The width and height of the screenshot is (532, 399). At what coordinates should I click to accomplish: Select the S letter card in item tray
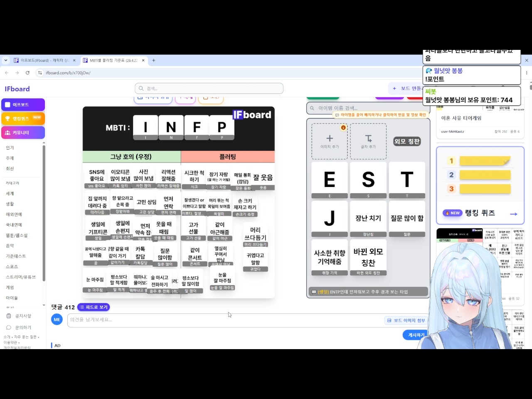pyautogui.click(x=368, y=180)
